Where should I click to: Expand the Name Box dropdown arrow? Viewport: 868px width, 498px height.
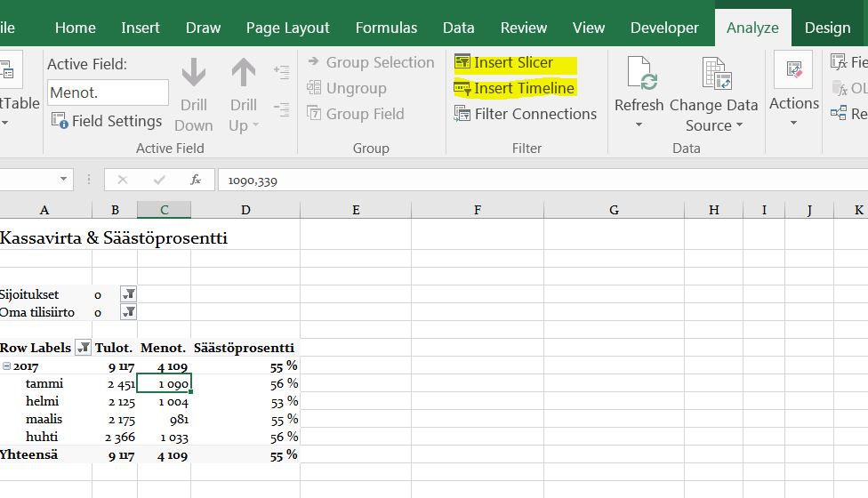pos(63,180)
